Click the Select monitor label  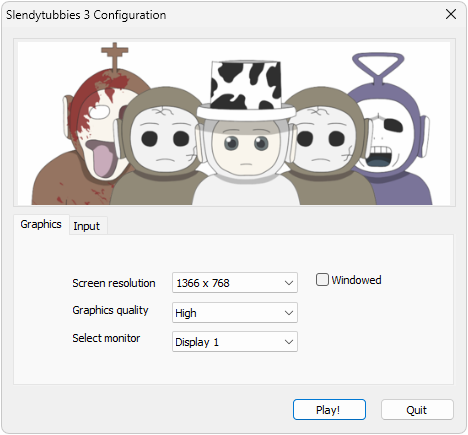pos(106,338)
